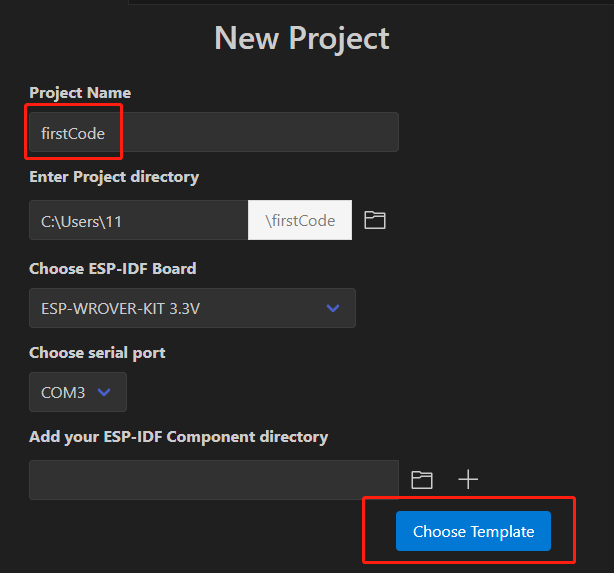
Task: Click the chevron arrow beside COM3
Action: pyautogui.click(x=104, y=393)
